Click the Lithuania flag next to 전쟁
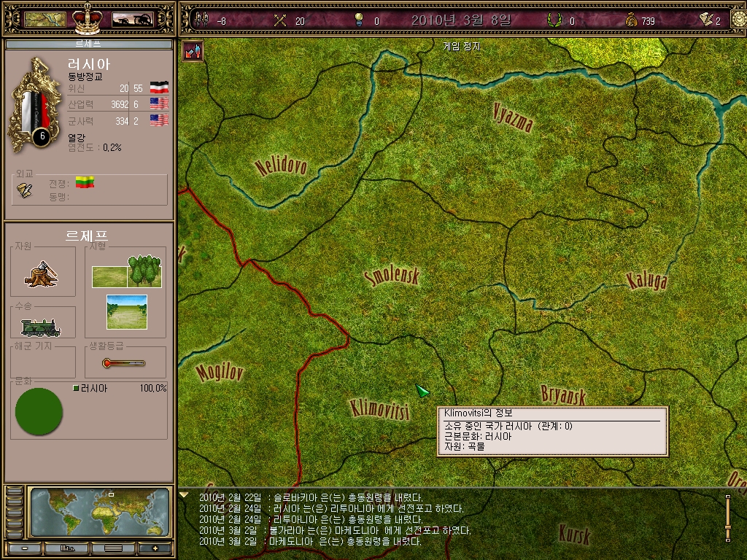 (x=85, y=182)
